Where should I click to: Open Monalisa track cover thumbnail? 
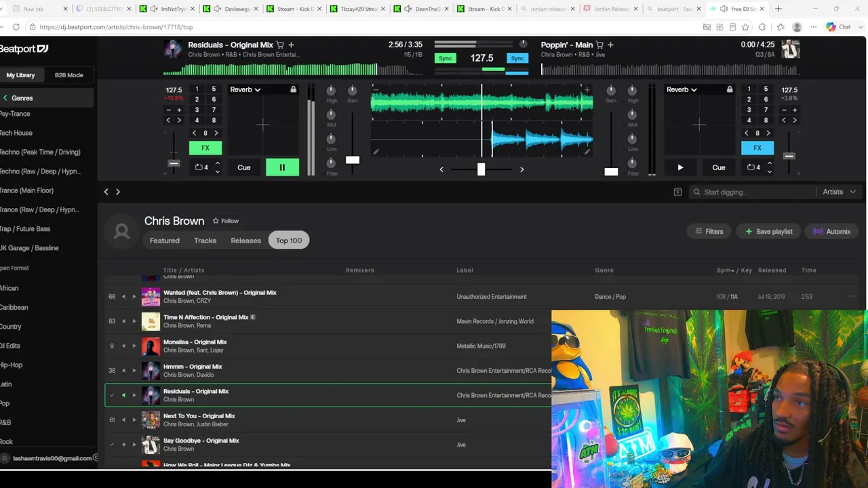coord(151,346)
